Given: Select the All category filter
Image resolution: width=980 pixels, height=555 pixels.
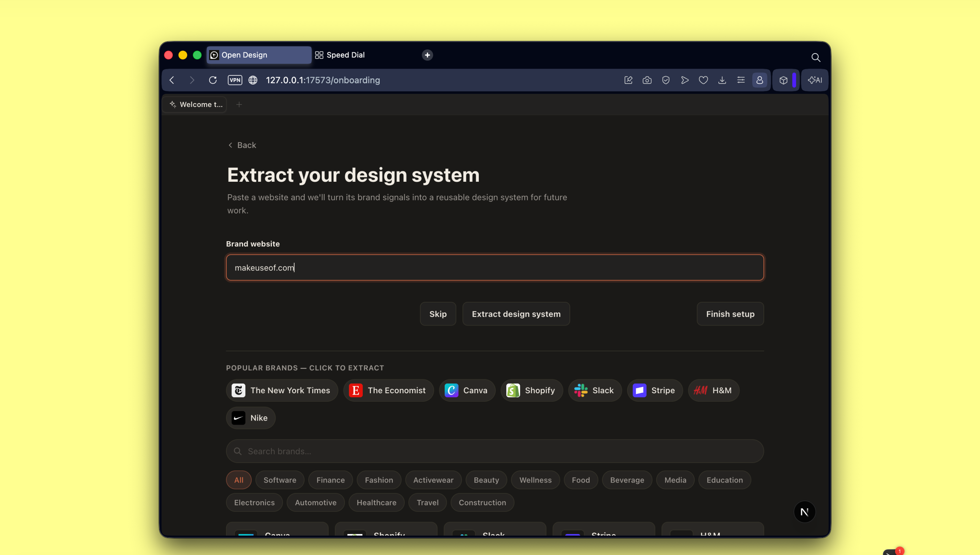Looking at the screenshot, I should tap(239, 480).
